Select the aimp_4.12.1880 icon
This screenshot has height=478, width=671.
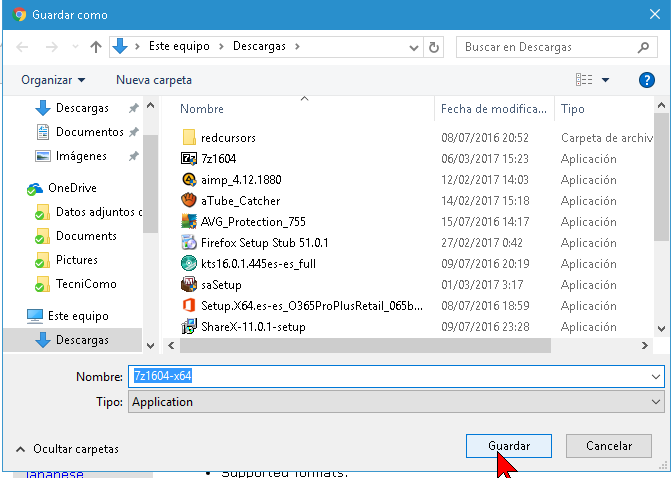pos(189,180)
